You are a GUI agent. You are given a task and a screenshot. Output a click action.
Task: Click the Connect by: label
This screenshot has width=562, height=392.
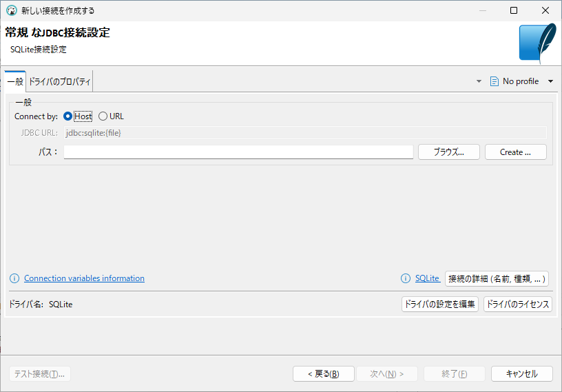[x=36, y=116]
